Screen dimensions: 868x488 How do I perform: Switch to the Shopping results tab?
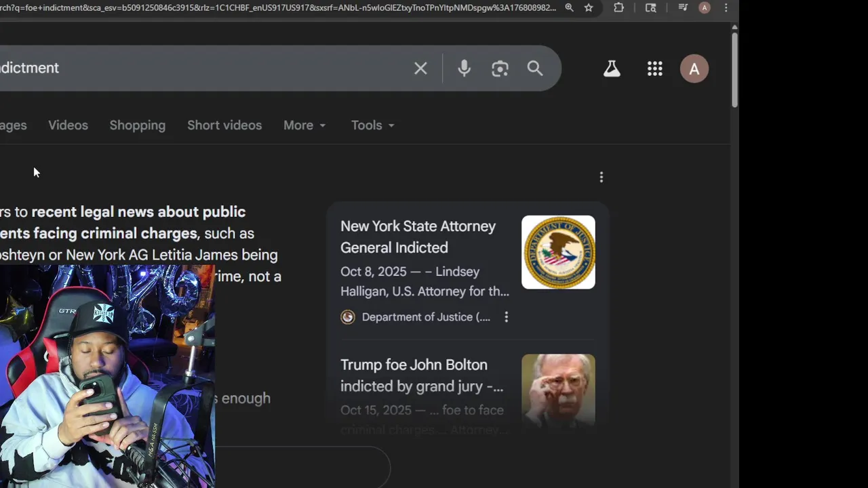tap(138, 125)
